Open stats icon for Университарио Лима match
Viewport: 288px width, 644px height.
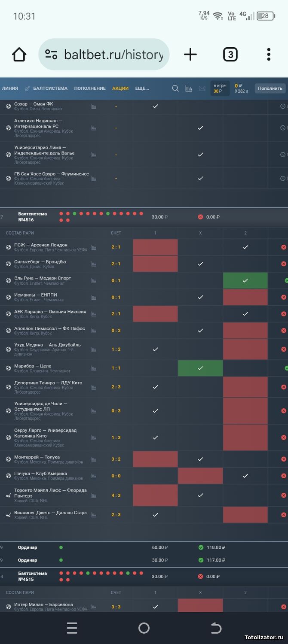tap(94, 155)
